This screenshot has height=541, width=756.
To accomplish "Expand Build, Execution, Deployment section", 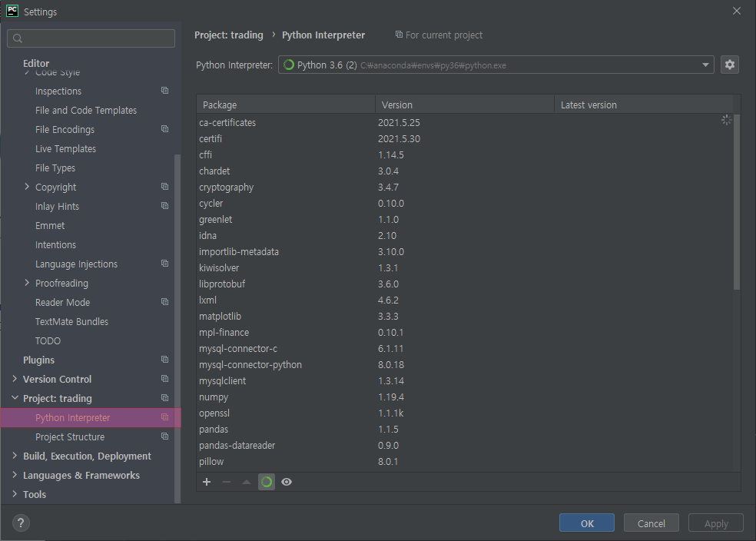I will 15,456.
